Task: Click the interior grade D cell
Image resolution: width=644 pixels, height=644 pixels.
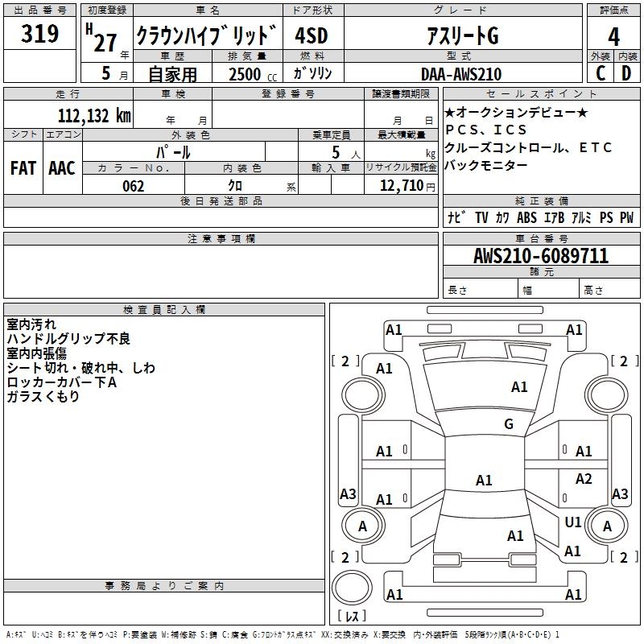Action: pyautogui.click(x=626, y=73)
